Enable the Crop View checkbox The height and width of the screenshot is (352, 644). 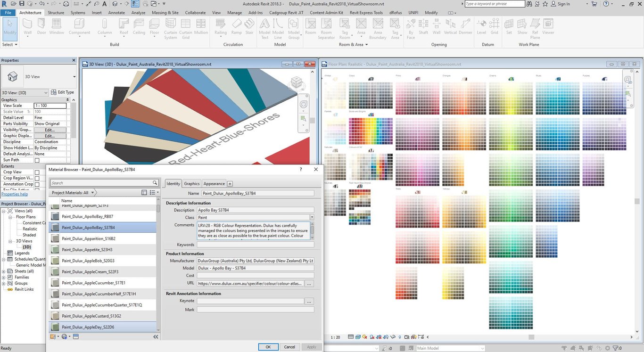[x=37, y=172]
